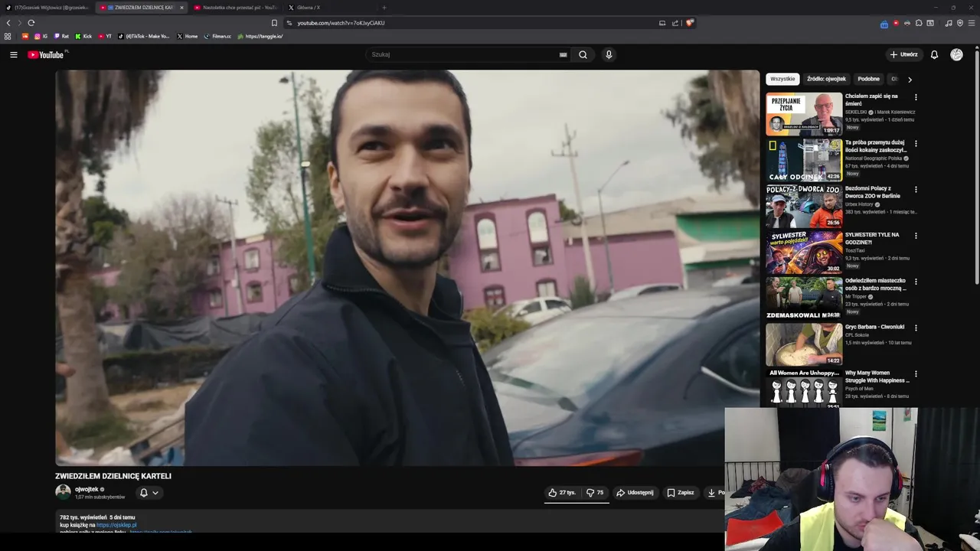Viewport: 980px width, 551px height.
Task: Open the IG bookmark
Action: point(41,36)
